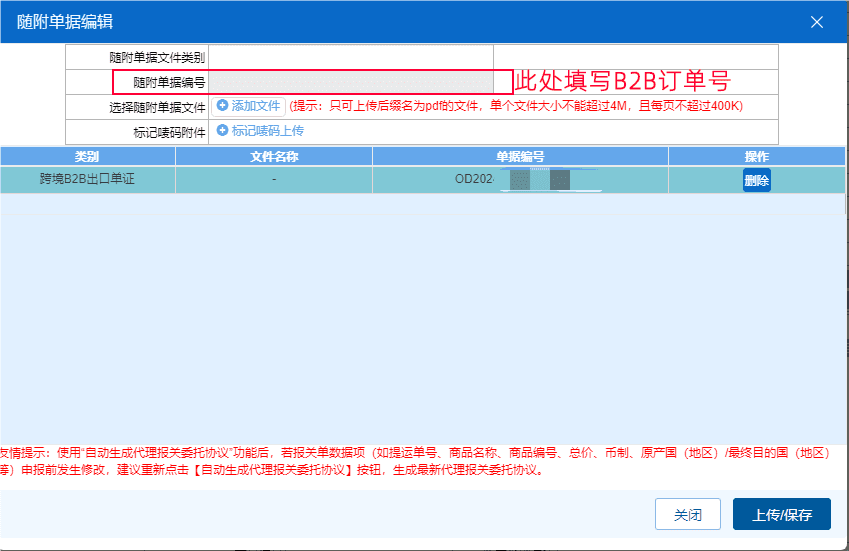Select the 跨境B2B出口单证 category cell
849x551 pixels.
[87, 181]
